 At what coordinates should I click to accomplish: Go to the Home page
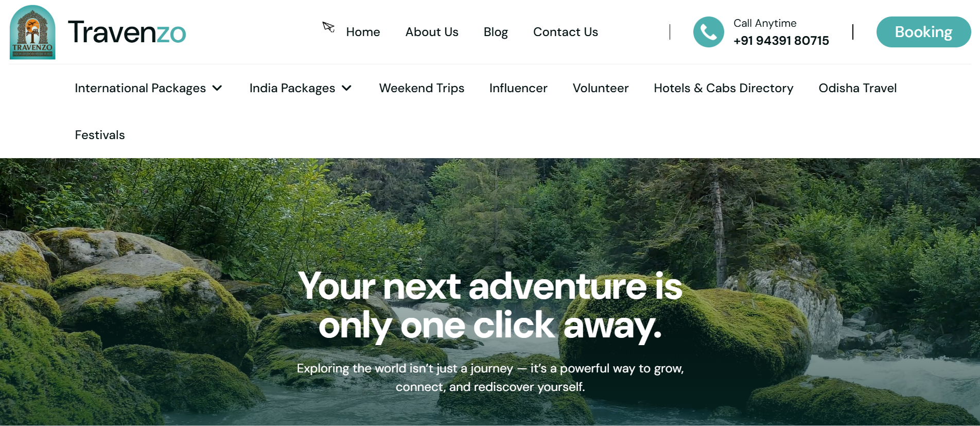tap(363, 32)
